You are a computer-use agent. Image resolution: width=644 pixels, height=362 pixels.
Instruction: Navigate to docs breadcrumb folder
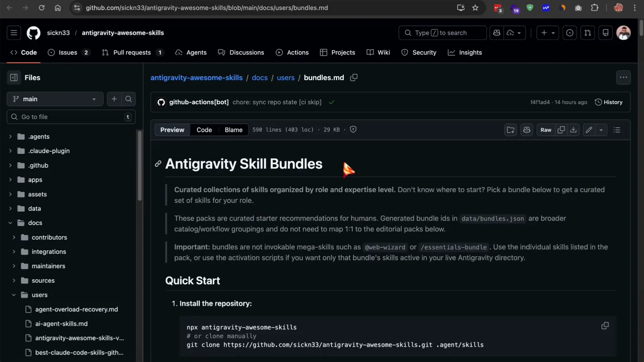[x=260, y=78]
